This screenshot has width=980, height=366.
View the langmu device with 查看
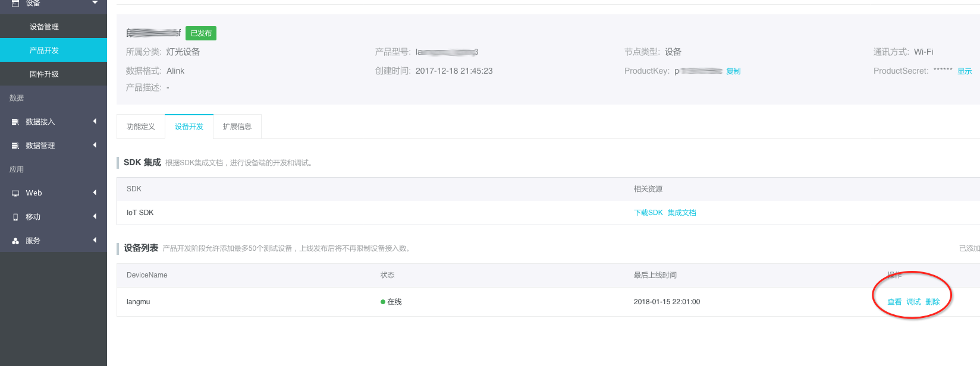pyautogui.click(x=894, y=302)
